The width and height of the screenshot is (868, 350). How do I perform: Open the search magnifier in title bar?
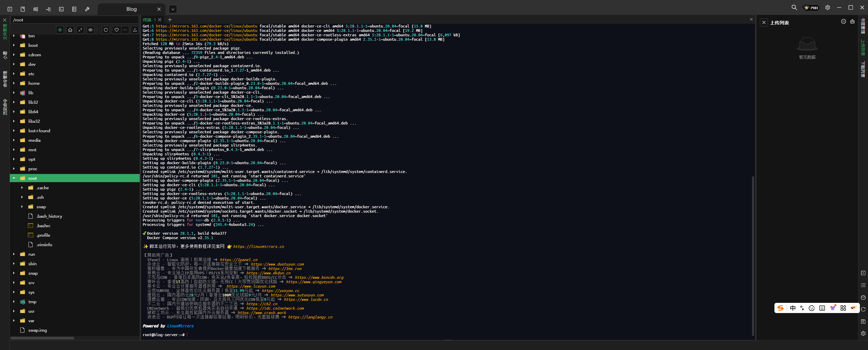coord(794,7)
